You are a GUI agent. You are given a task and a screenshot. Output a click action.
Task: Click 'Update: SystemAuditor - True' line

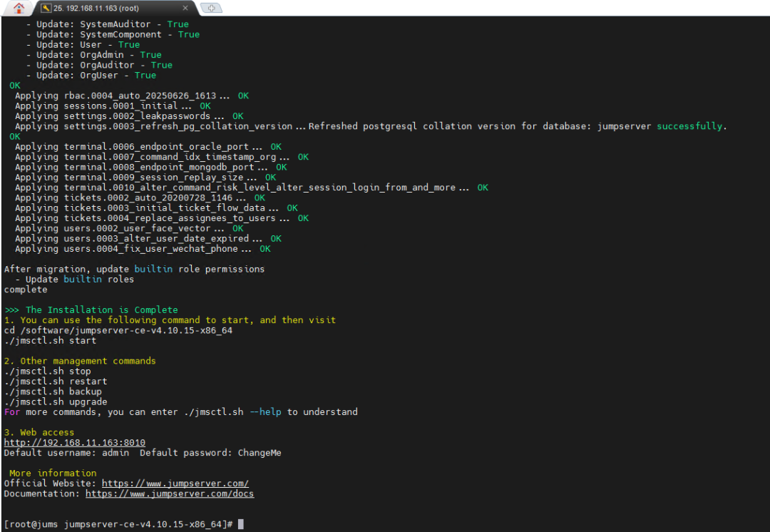point(108,24)
